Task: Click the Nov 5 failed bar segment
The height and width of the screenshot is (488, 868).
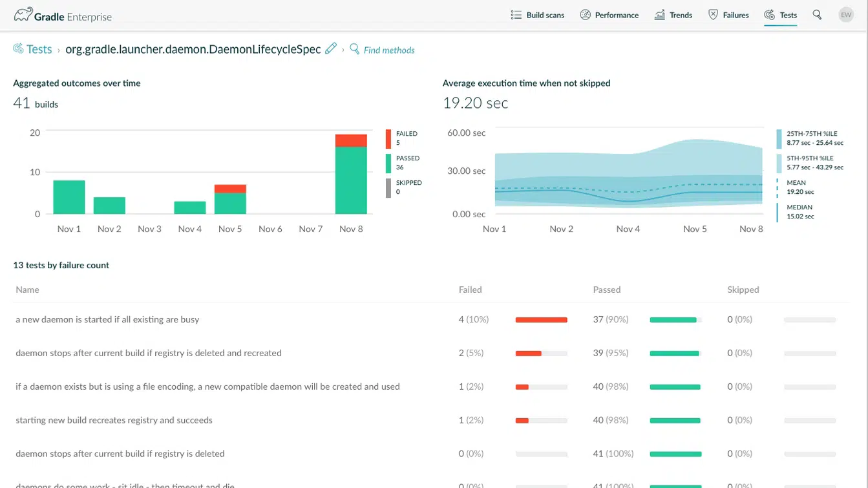Action: click(x=230, y=189)
